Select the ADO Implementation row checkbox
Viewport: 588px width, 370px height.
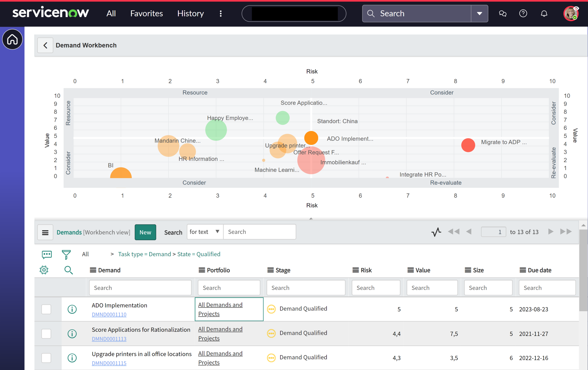tap(46, 309)
